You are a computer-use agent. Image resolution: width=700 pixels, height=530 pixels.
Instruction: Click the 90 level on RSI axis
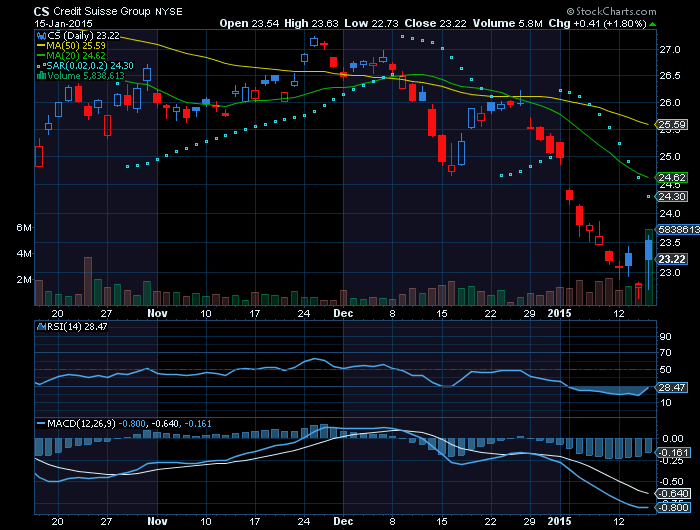tap(665, 336)
